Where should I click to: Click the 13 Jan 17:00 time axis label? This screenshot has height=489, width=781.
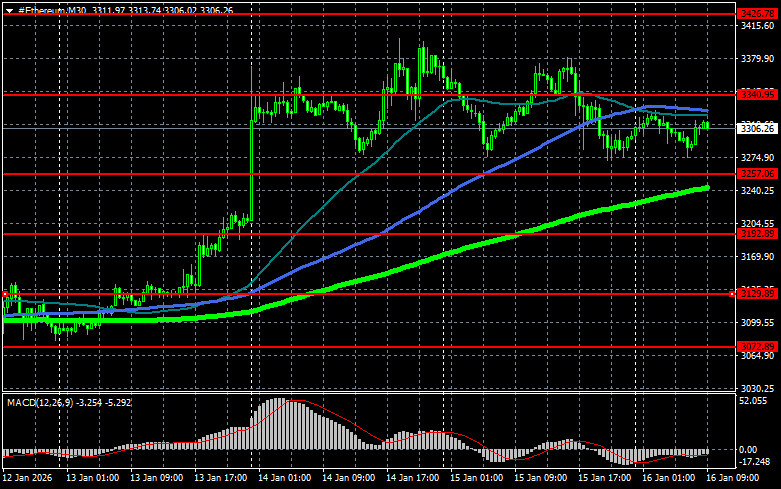point(223,479)
